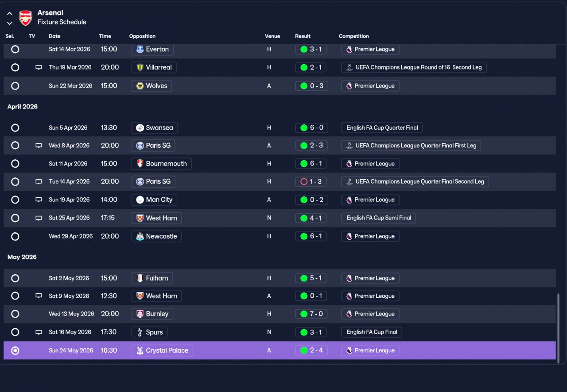Click 'May 2026' month heading
Image resolution: width=567 pixels, height=392 pixels.
coord(22,257)
